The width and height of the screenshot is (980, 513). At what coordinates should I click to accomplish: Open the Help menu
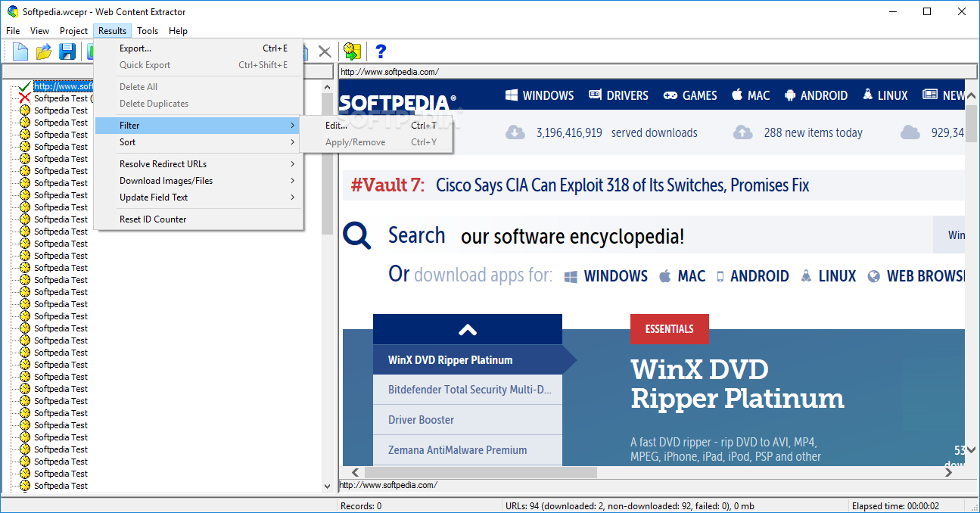pyautogui.click(x=178, y=31)
